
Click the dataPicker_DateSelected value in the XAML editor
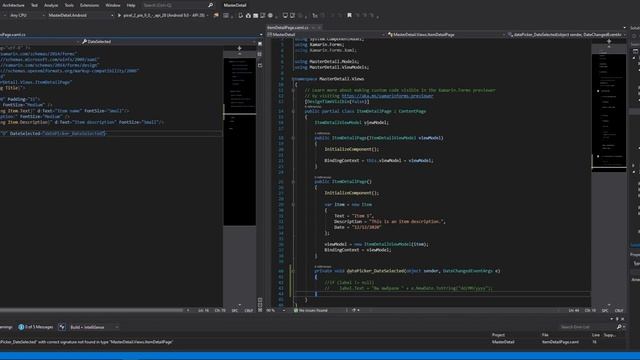point(74,133)
